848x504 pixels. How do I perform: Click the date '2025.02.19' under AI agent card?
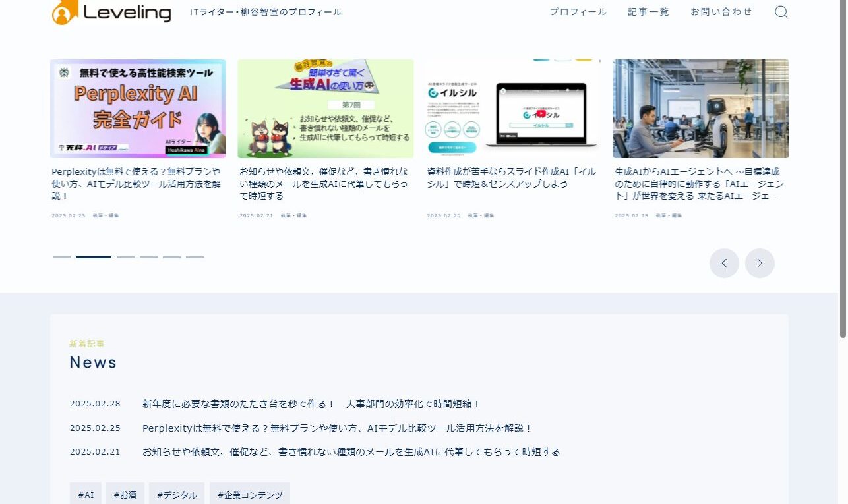click(631, 215)
